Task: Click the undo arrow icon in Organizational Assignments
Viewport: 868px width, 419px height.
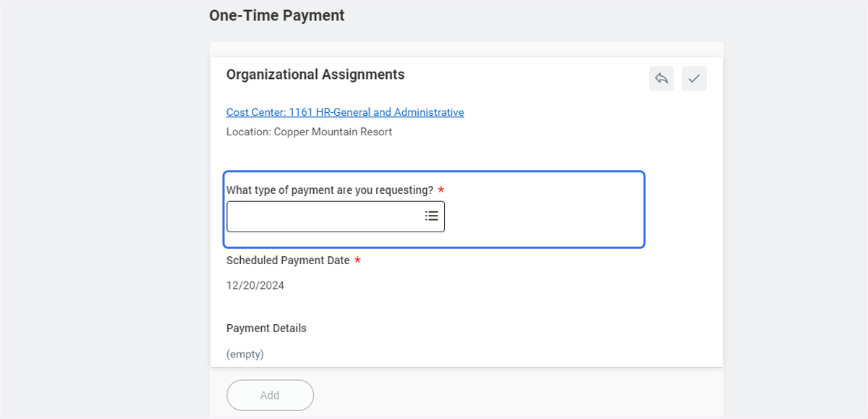Action: [661, 78]
